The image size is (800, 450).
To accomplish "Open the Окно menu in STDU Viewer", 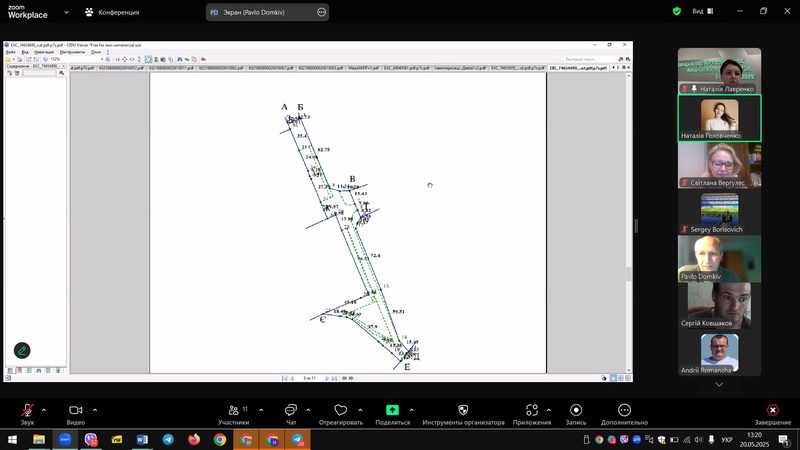I will pos(95,52).
